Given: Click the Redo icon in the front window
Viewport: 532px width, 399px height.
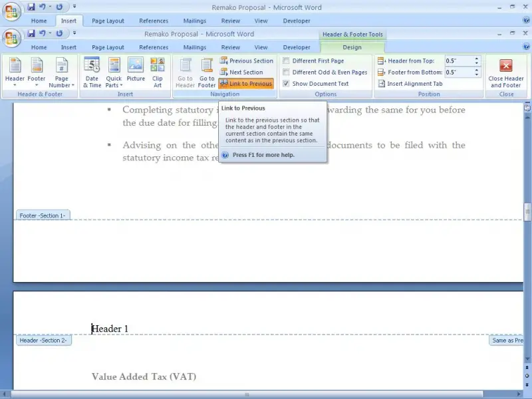Looking at the screenshot, I should 59,33.
